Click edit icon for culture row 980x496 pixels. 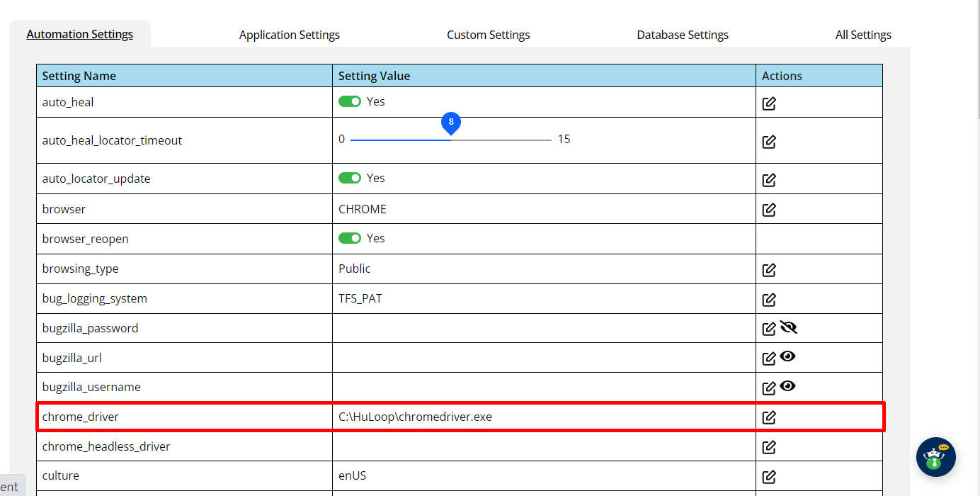(x=769, y=477)
